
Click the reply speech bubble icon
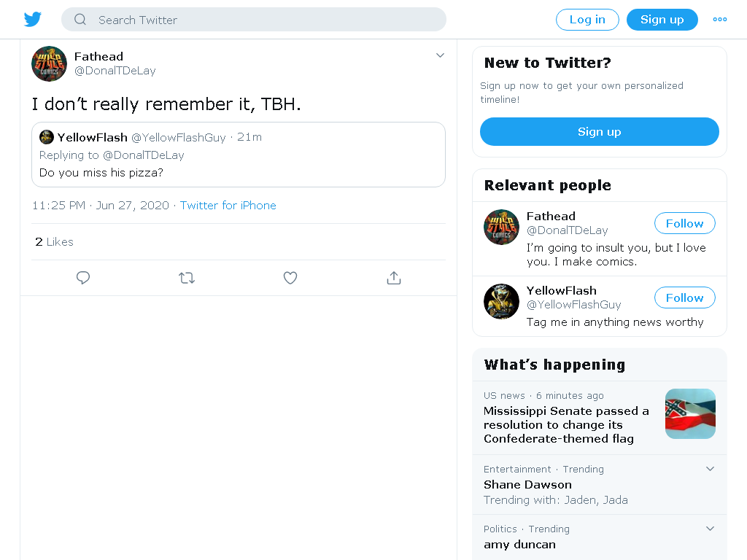(x=83, y=278)
